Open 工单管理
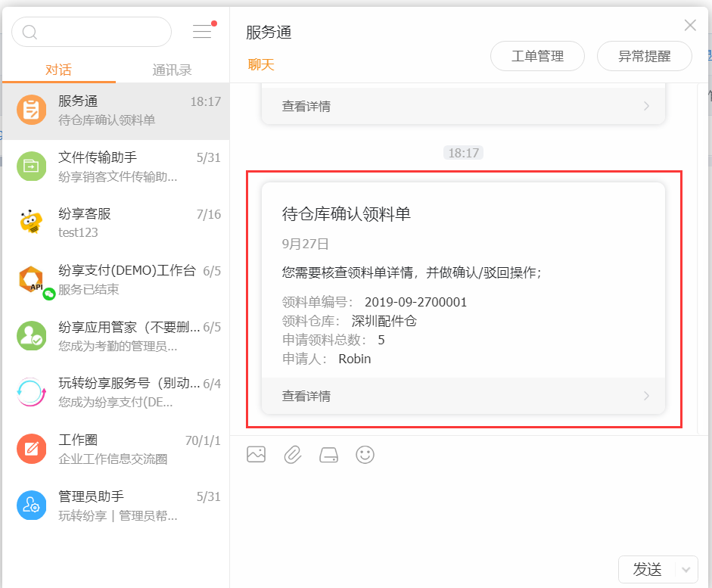Viewport: 712px width, 588px height. (538, 56)
